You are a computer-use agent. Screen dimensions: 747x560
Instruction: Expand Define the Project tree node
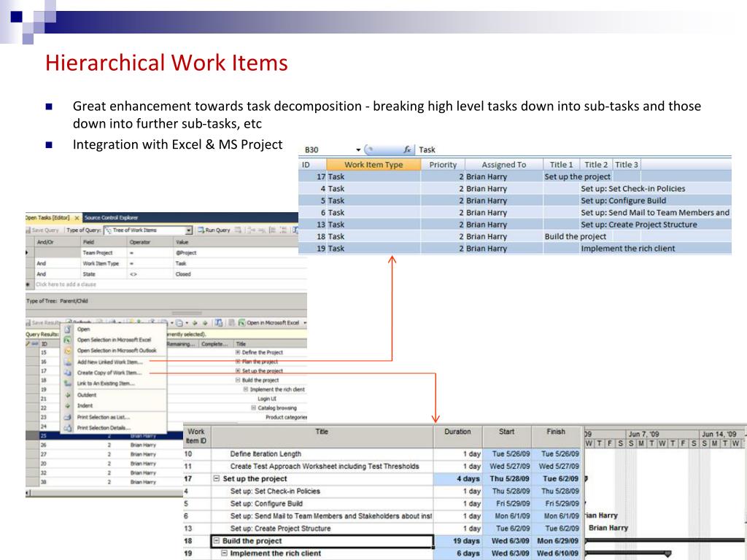[238, 352]
